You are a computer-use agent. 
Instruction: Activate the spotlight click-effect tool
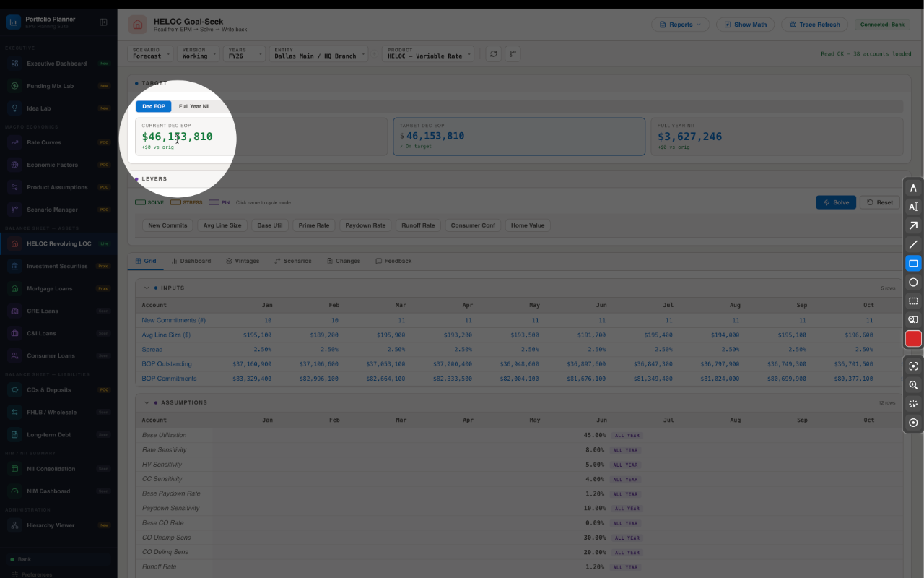(x=913, y=404)
